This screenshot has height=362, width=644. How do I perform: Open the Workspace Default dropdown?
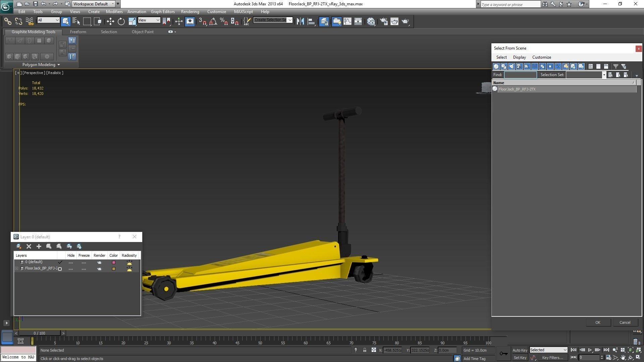point(93,4)
